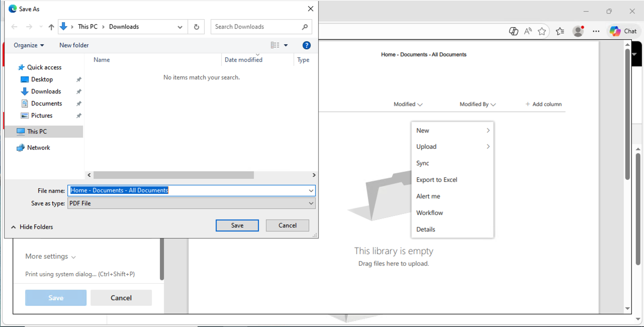The width and height of the screenshot is (644, 327).
Task: Collapse with Hide Folders
Action: 32,227
